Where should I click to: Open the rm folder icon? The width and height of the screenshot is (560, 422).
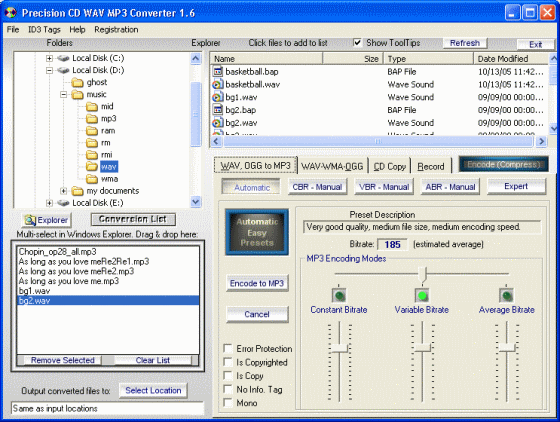[x=92, y=143]
